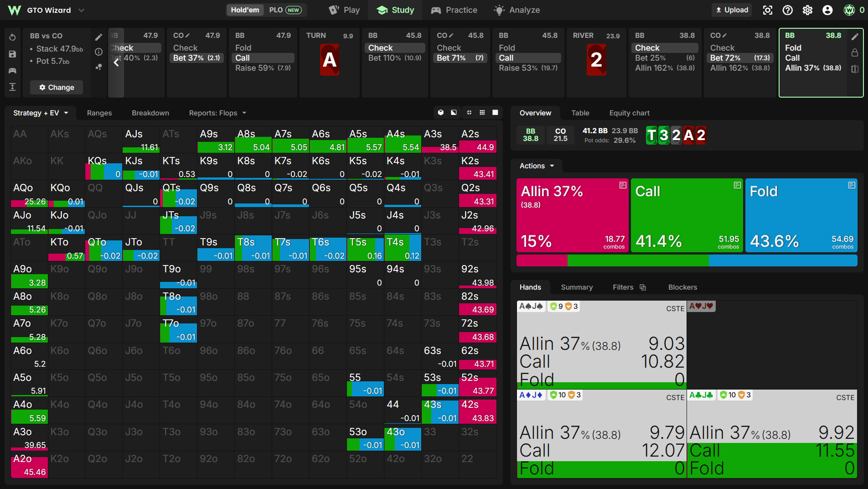Click the cube view icon above the range matrix
The height and width of the screenshot is (489, 868).
tap(441, 113)
